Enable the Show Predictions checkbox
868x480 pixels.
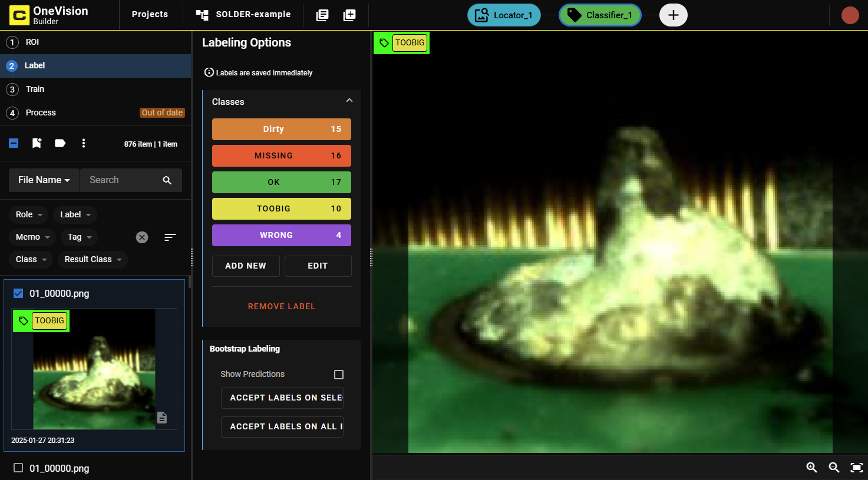tap(339, 375)
